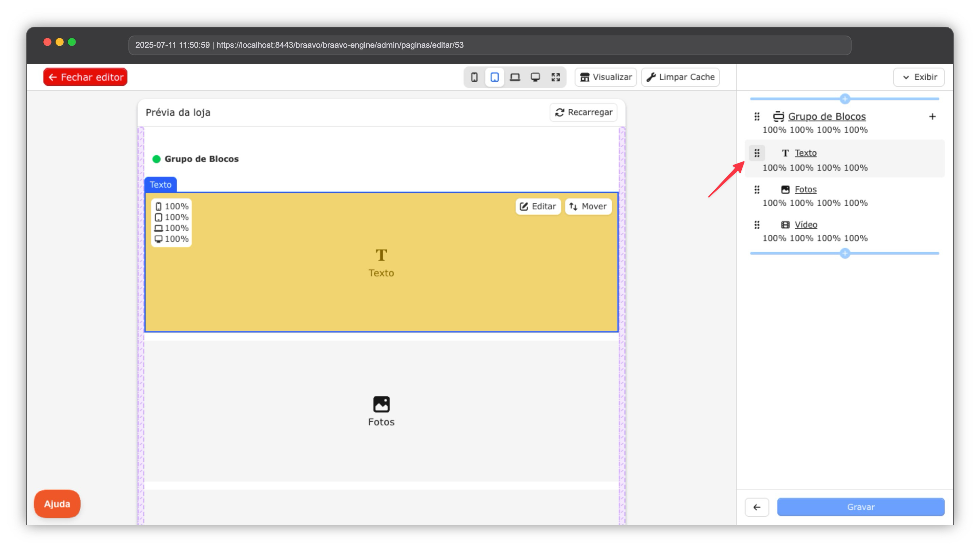
Task: Click the back arrow beside Gravar
Action: tap(756, 507)
